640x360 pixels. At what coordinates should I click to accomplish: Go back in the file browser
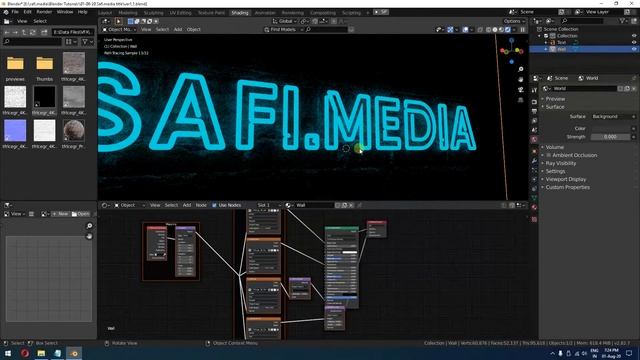click(7, 32)
